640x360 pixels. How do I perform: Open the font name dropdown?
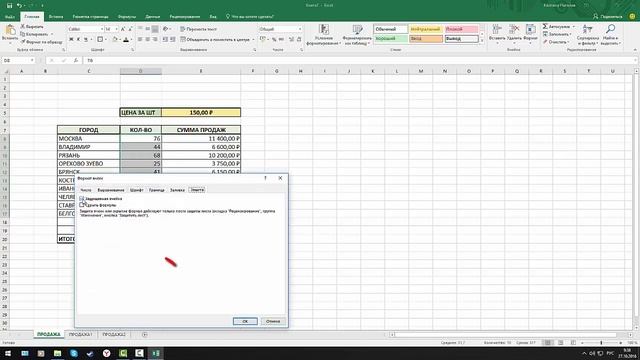click(x=102, y=29)
